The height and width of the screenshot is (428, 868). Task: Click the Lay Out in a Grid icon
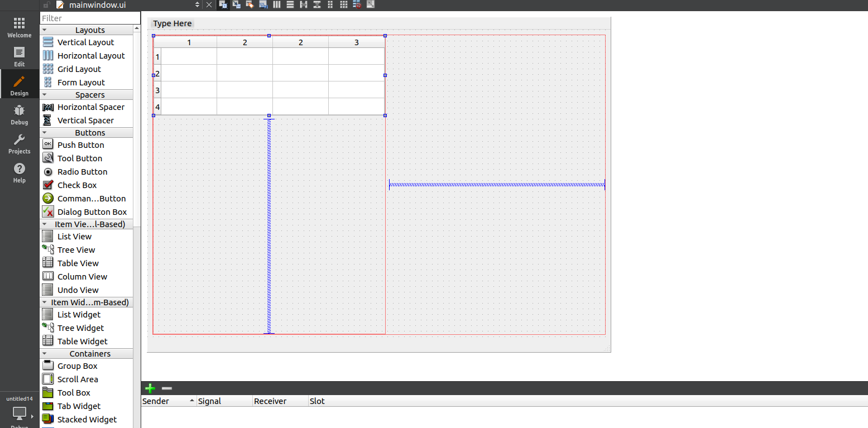pos(343,4)
